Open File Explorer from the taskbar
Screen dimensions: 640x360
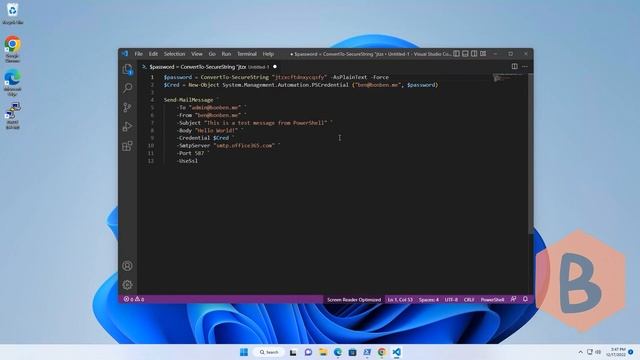coord(323,352)
